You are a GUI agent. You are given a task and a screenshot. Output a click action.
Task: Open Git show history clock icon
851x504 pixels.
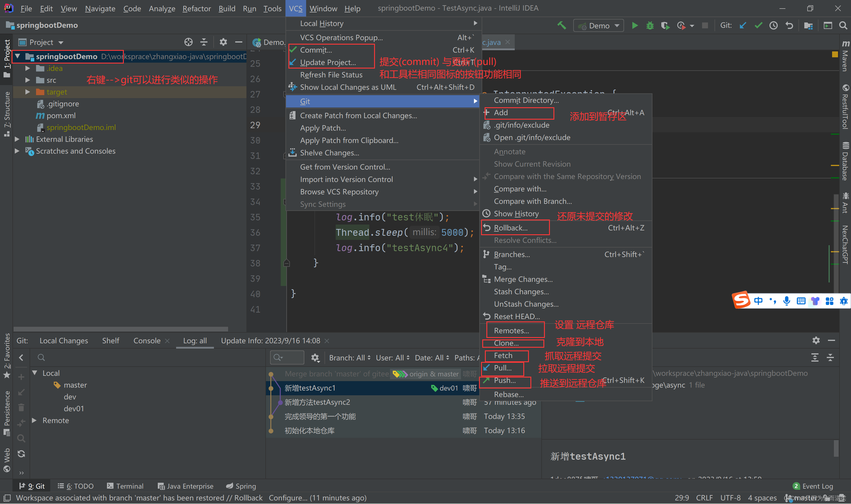click(x=774, y=25)
